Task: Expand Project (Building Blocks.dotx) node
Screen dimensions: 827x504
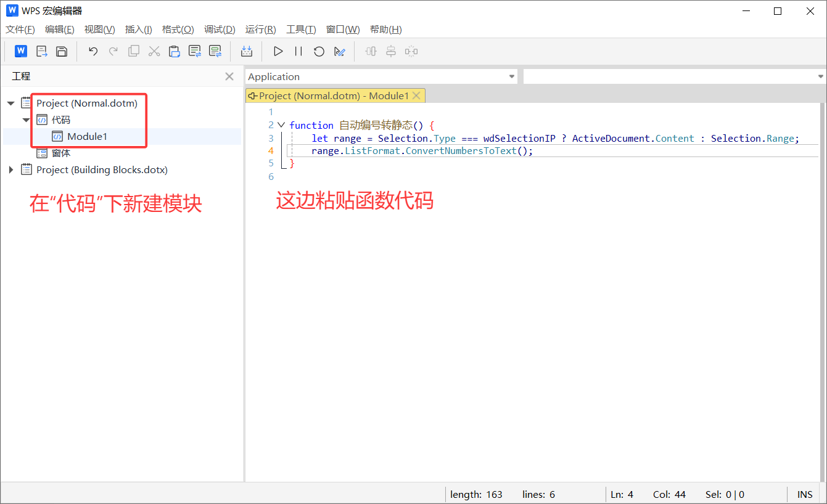Action: pos(11,169)
